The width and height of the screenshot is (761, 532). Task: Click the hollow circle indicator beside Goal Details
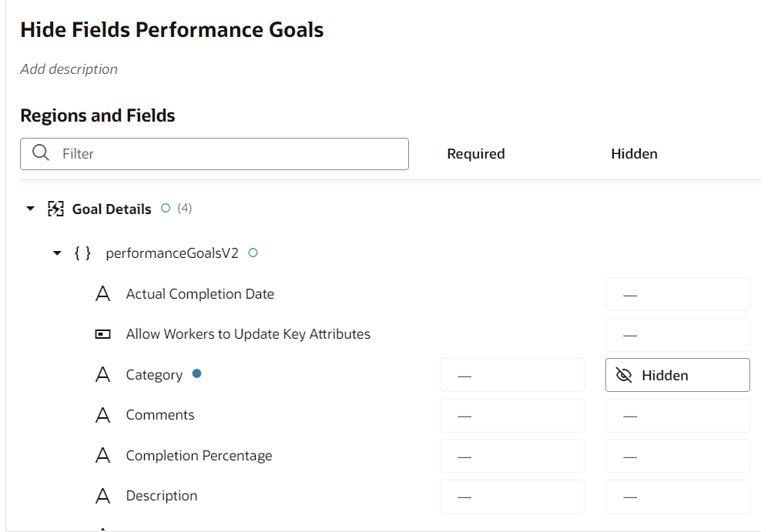tap(166, 208)
